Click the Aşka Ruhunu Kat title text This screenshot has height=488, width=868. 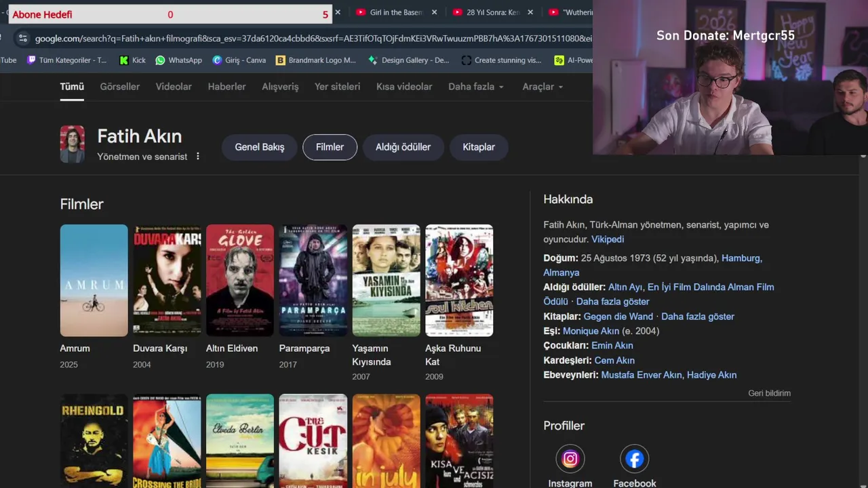[x=453, y=355]
